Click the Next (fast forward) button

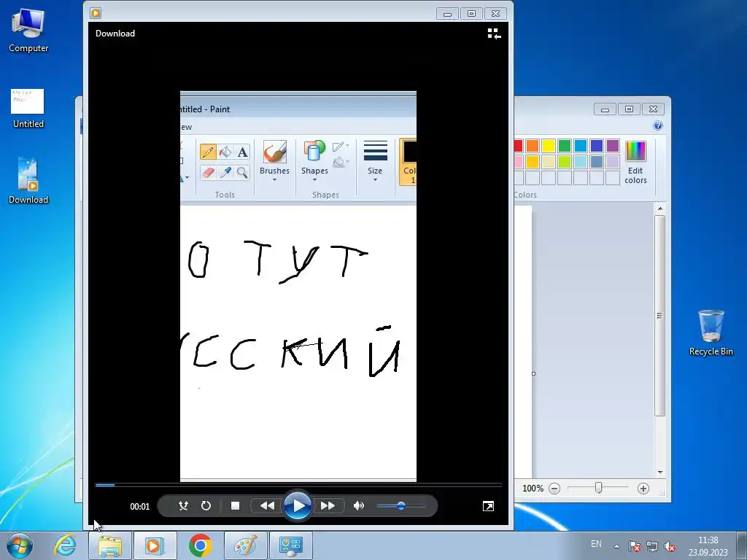pos(328,506)
